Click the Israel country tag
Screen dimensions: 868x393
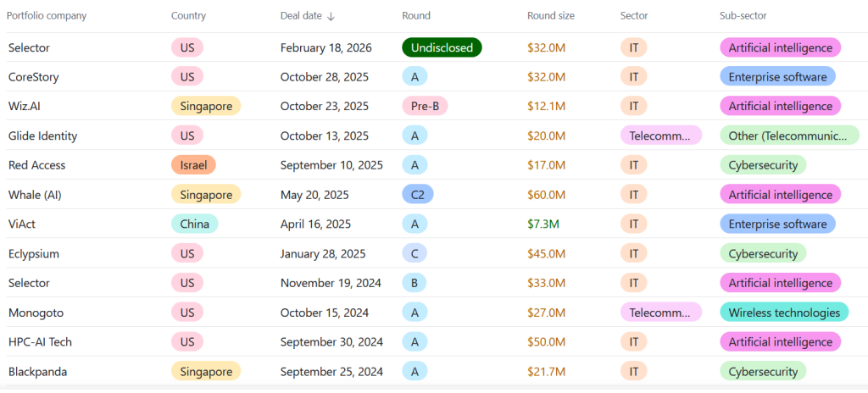(x=193, y=165)
